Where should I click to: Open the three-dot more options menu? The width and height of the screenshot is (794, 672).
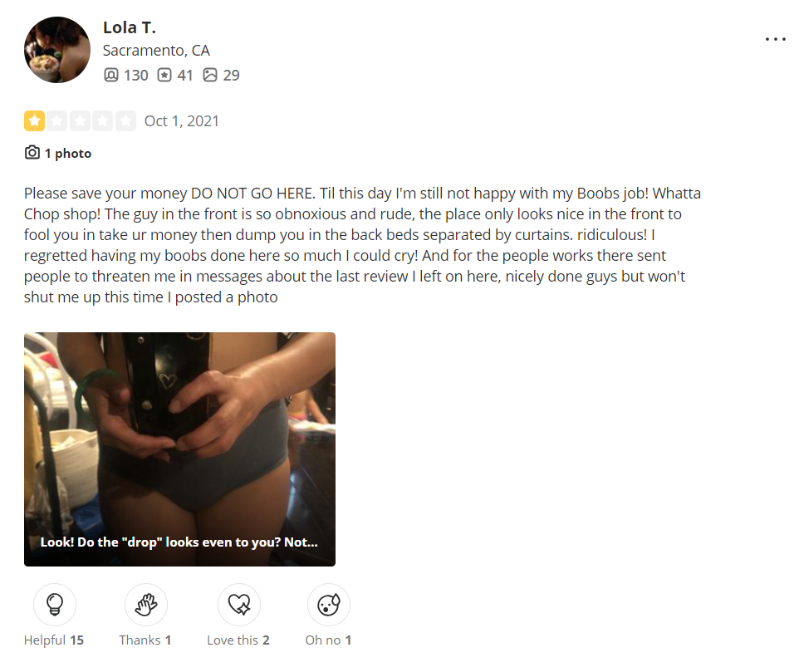(776, 39)
